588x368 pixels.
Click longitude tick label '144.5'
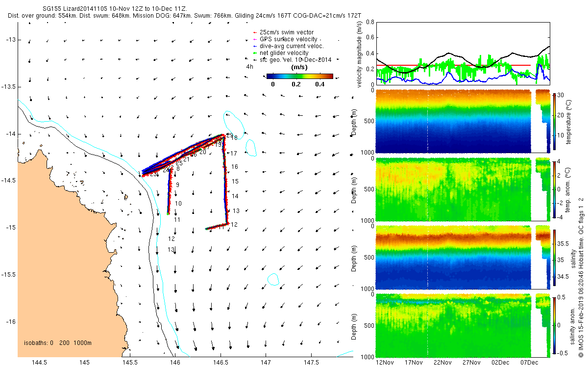(39, 363)
